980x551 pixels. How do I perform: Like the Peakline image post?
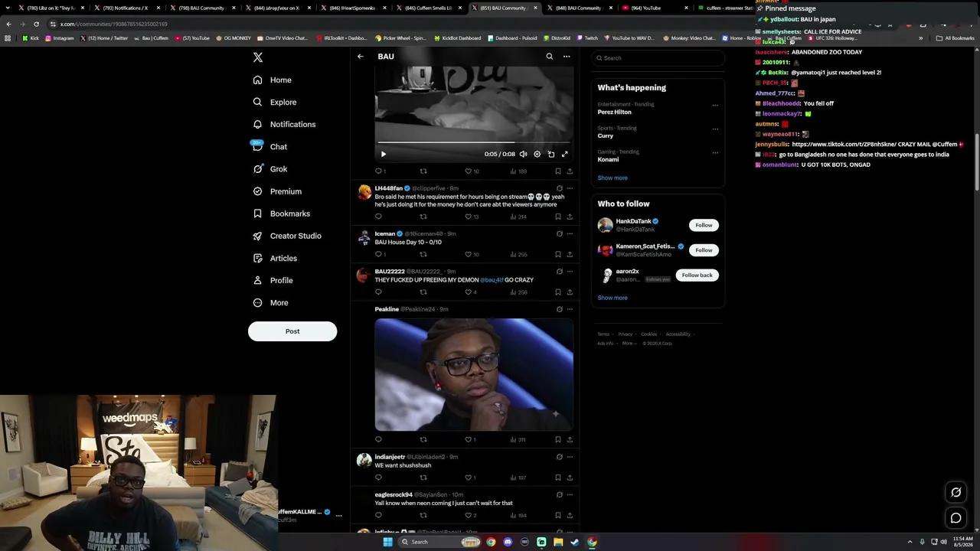469,439
